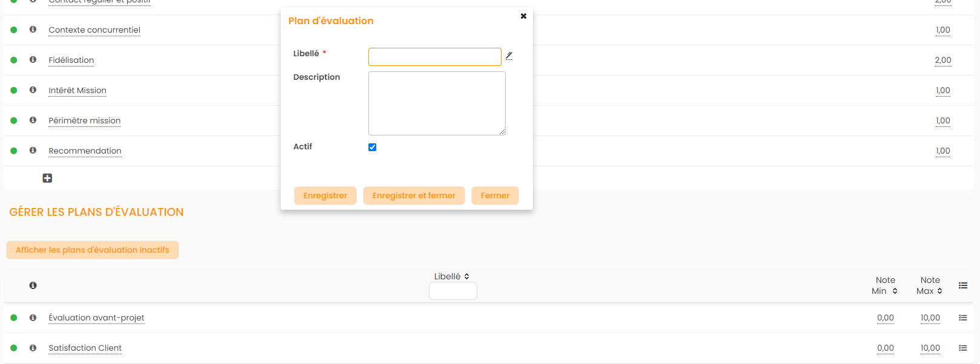Open list menu icon for Satisfaction Client
This screenshot has width=980, height=364.
point(963,348)
